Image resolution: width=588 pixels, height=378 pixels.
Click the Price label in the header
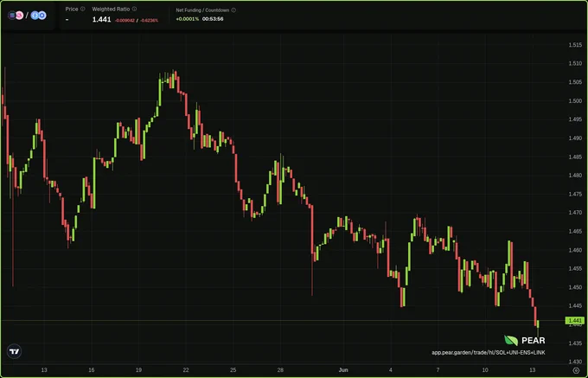coord(72,9)
